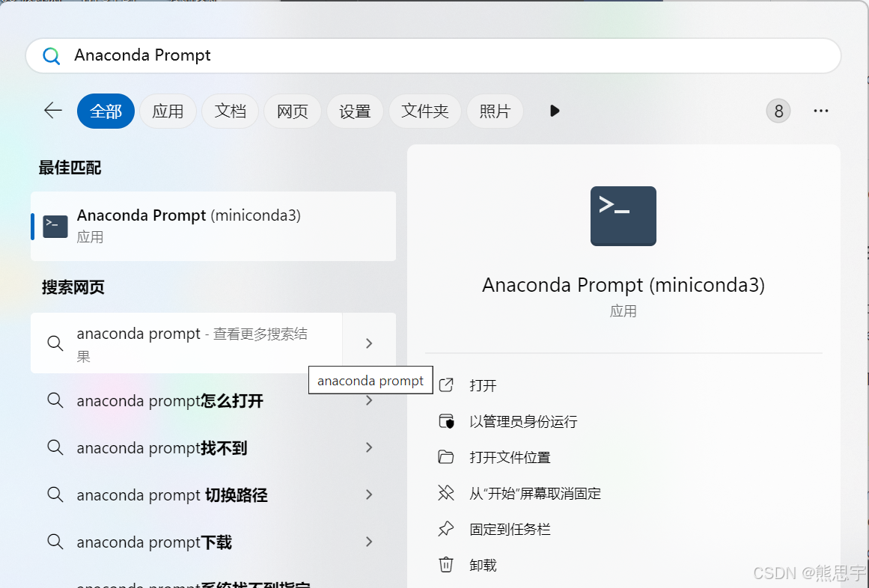Click the search magnifier icon in search box
Viewport: 869px width, 588px height.
click(x=51, y=56)
